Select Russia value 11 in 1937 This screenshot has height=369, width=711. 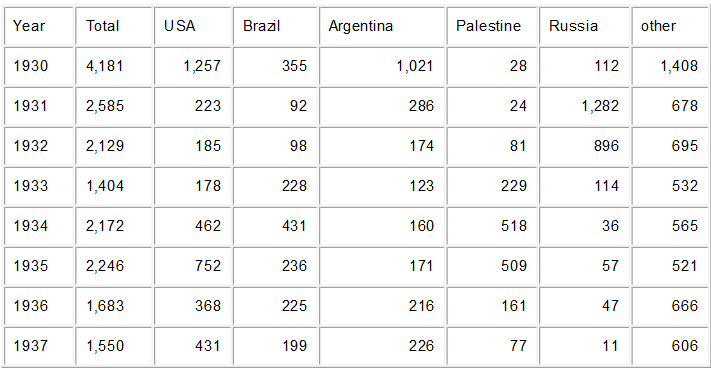click(x=584, y=345)
